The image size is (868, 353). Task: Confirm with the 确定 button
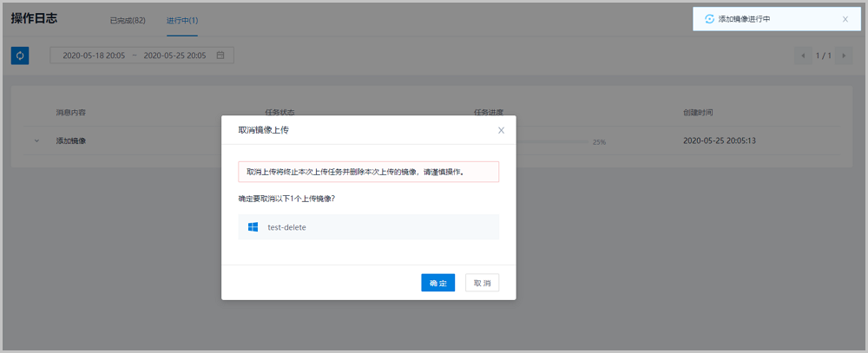438,284
